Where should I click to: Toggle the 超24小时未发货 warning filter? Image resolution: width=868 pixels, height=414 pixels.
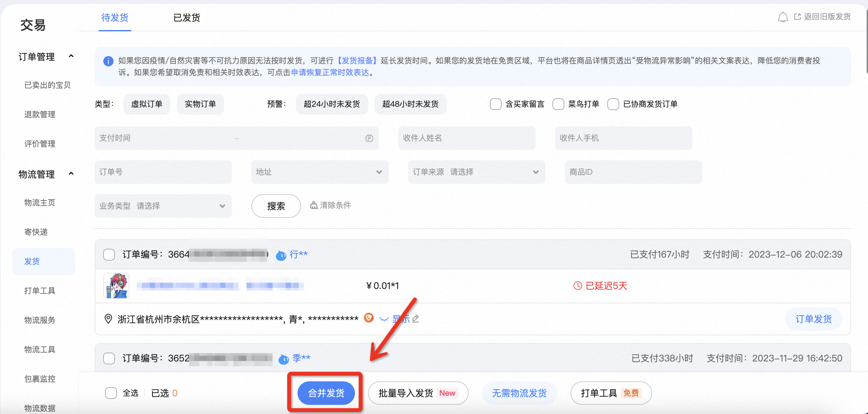tap(331, 104)
